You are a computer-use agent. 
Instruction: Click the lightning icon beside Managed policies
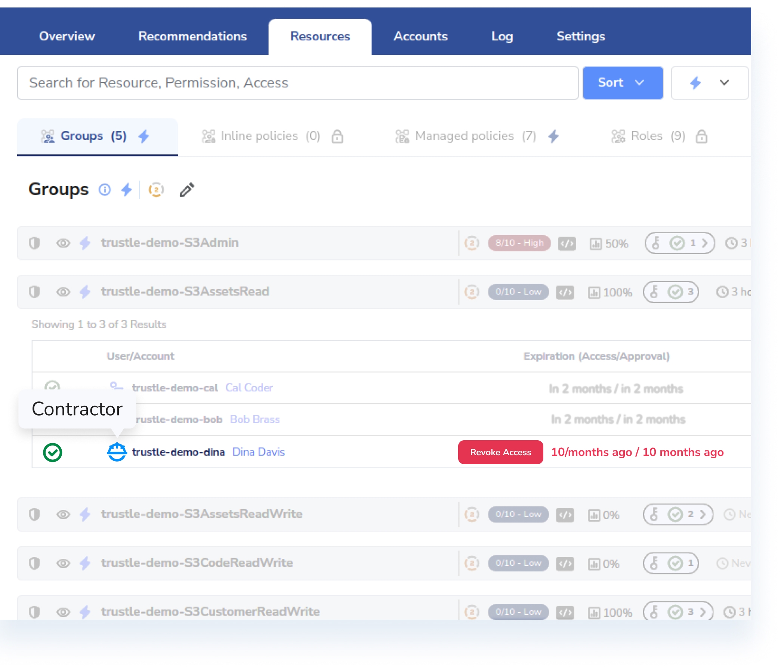[x=553, y=136]
